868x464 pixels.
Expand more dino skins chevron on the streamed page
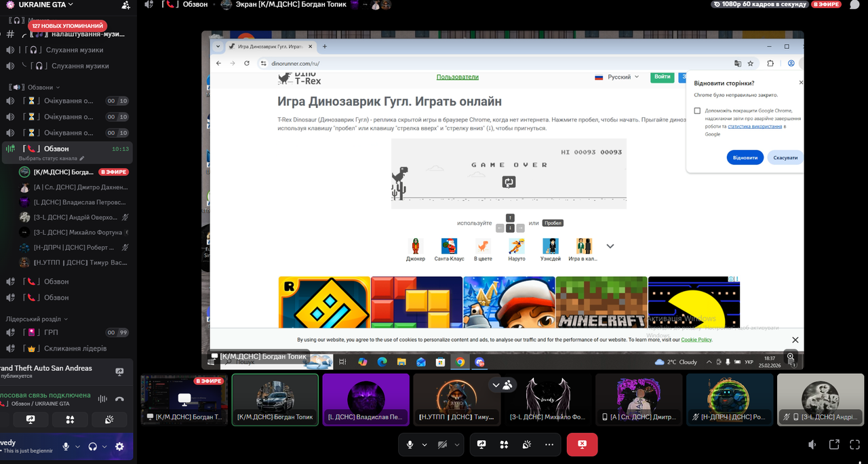(x=610, y=246)
